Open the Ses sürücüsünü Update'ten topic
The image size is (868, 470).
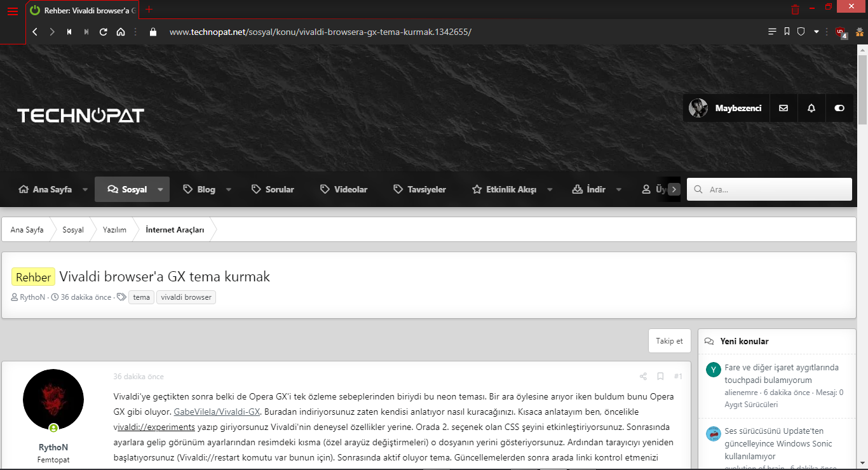[x=779, y=443]
